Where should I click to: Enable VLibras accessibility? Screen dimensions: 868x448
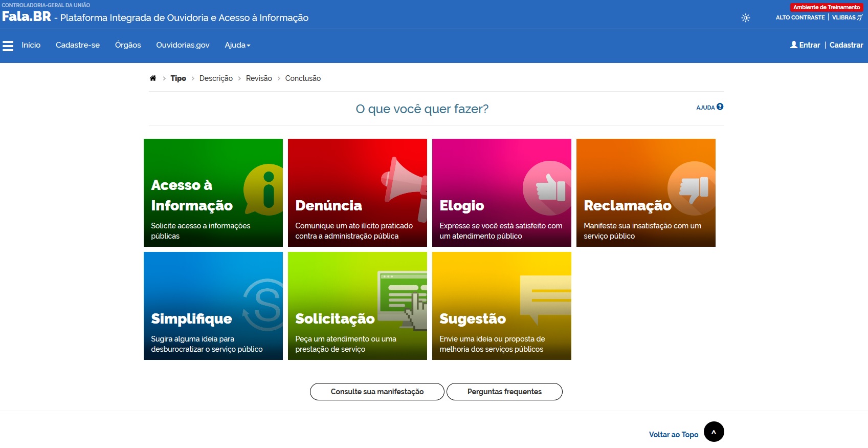click(x=847, y=17)
